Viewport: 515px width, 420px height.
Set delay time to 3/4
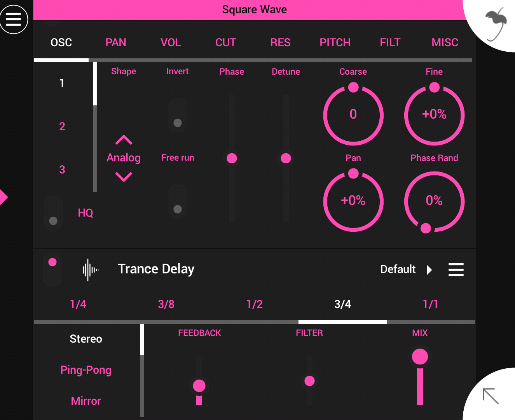coord(342,304)
